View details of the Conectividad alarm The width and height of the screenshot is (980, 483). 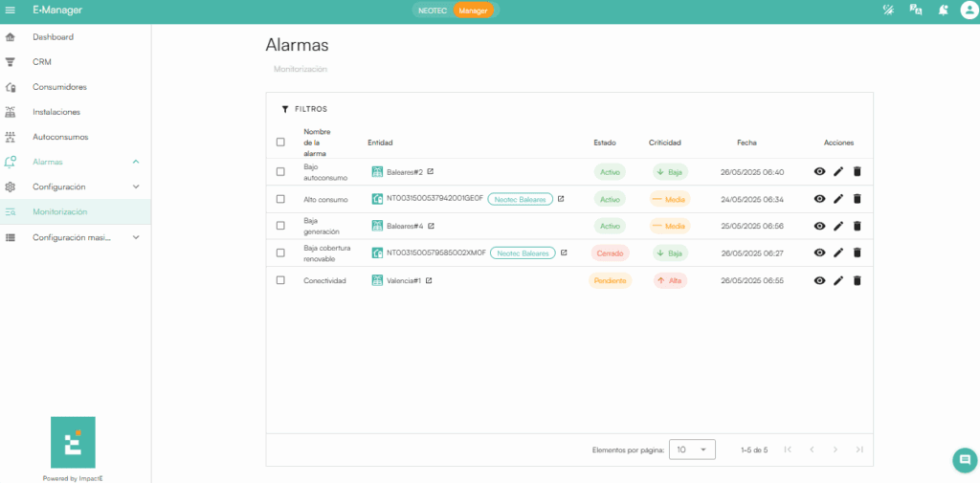[x=819, y=280]
